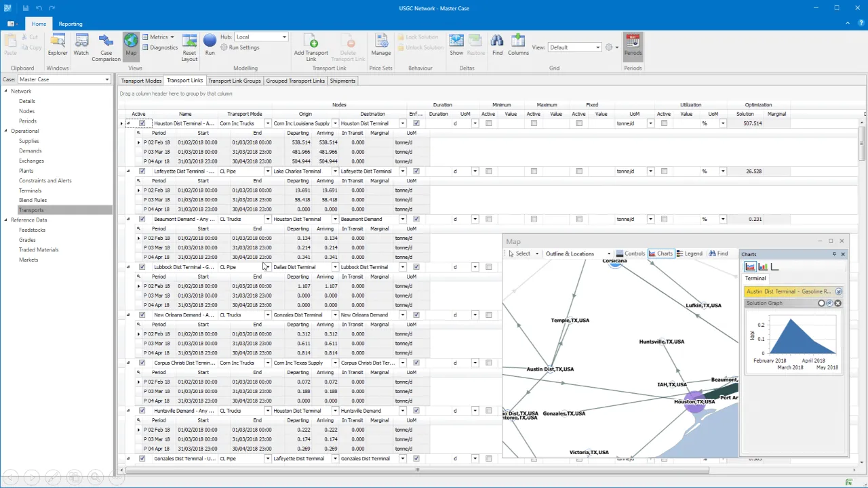The width and height of the screenshot is (868, 488).
Task: Click the Run Settings button
Action: point(241,47)
